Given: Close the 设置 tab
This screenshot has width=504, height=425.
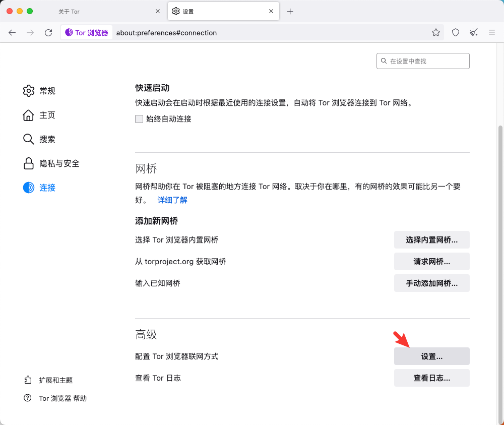Looking at the screenshot, I should 271,11.
